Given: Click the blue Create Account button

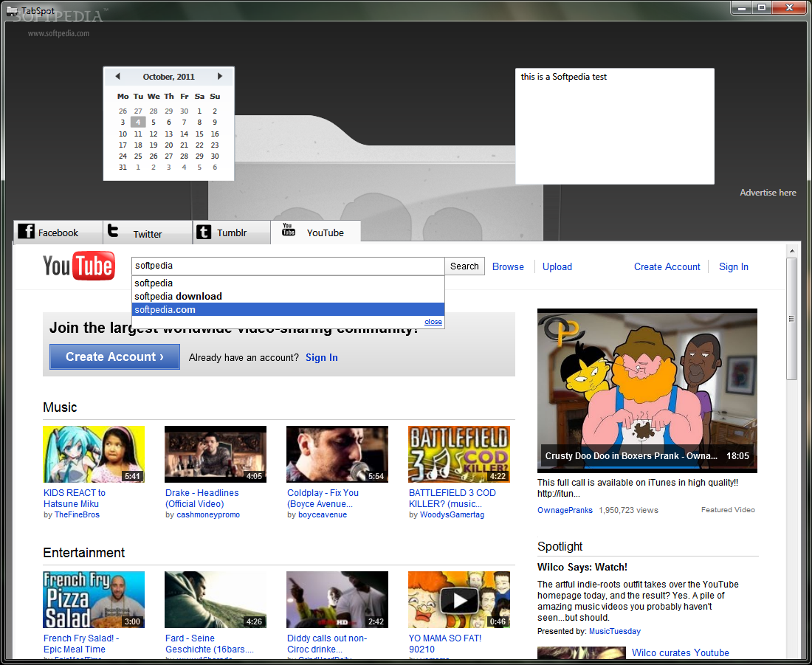Looking at the screenshot, I should (114, 356).
